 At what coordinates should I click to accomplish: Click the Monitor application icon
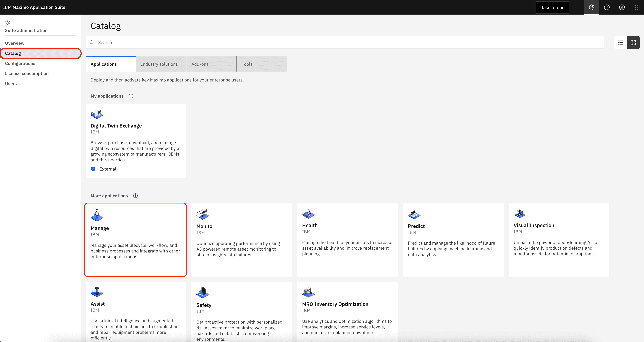coord(203,214)
